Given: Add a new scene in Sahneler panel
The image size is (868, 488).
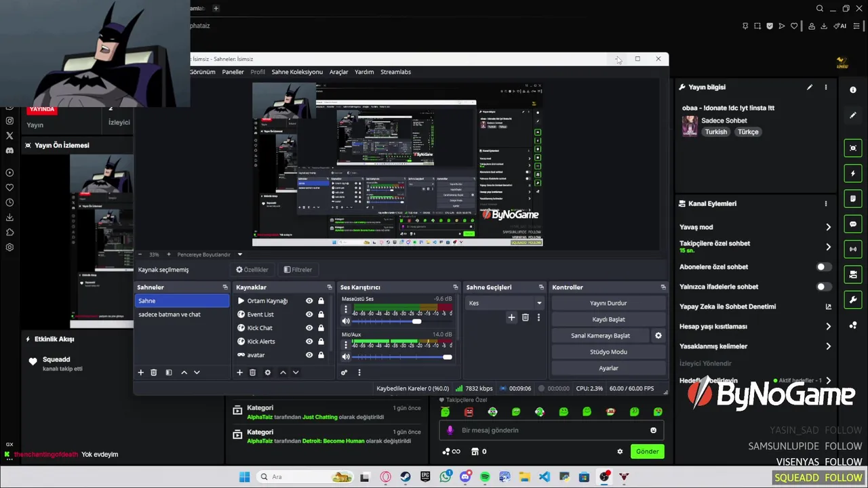Looking at the screenshot, I should (x=141, y=372).
